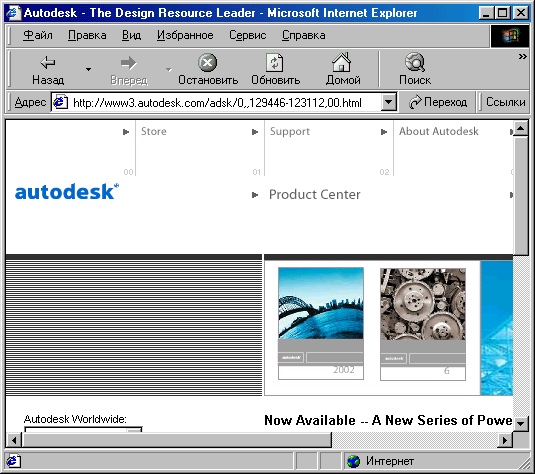Click the vertical scrollbar down arrow

point(521,423)
